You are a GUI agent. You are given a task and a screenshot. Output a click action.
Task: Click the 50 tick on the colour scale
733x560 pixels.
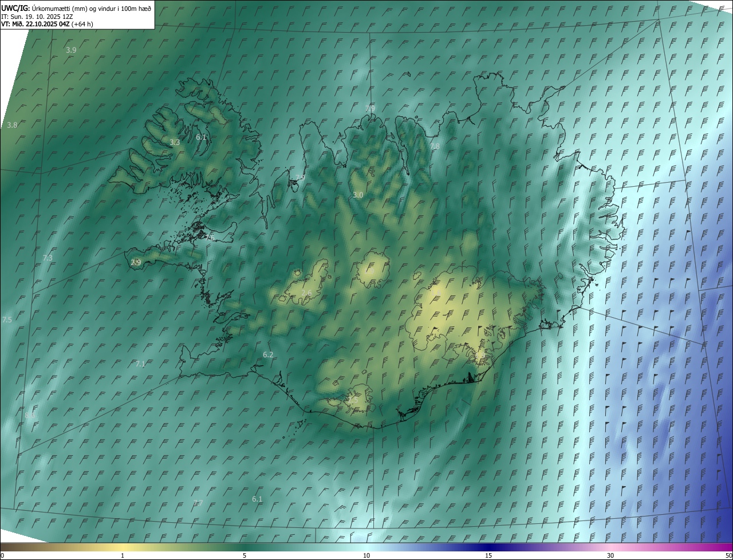[x=728, y=556]
